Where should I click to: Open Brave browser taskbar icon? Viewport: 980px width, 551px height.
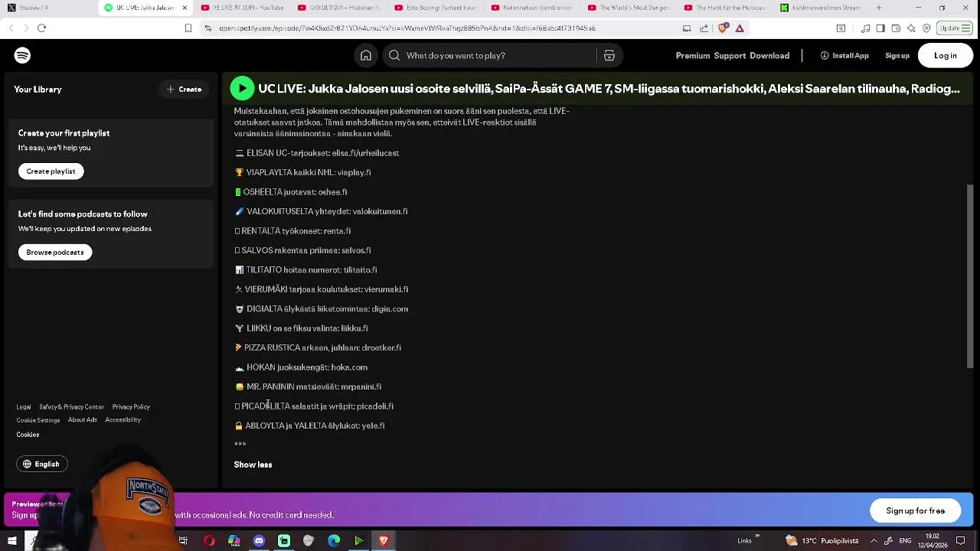(384, 541)
